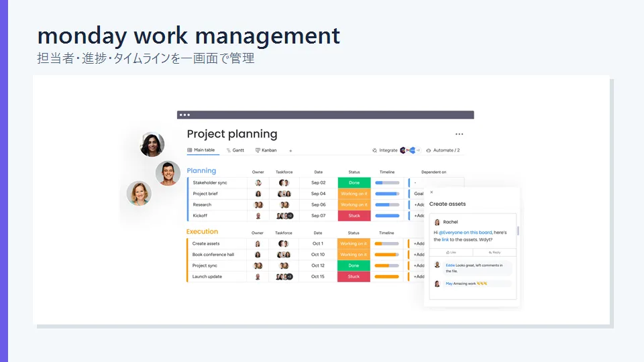Change Working on it status of Research

tap(354, 204)
